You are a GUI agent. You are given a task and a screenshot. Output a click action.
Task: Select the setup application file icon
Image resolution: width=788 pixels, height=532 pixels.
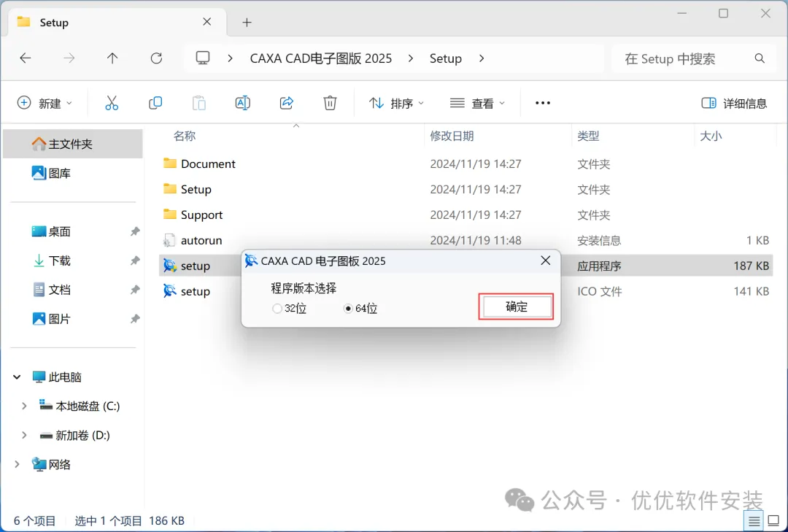pyautogui.click(x=170, y=266)
